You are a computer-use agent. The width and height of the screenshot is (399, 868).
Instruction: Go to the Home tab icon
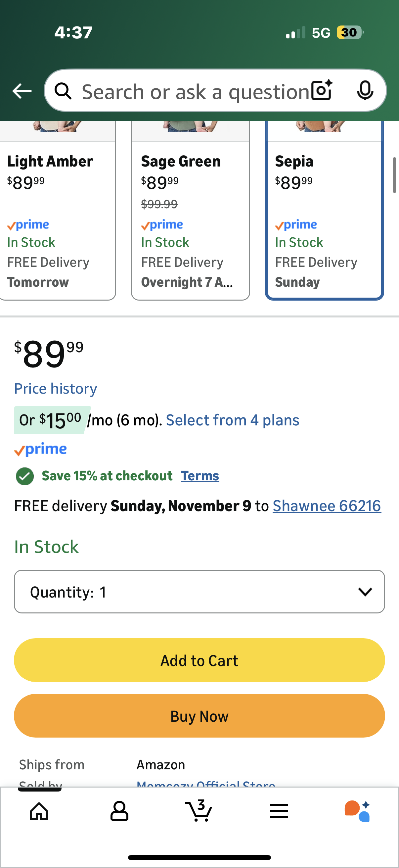click(39, 811)
